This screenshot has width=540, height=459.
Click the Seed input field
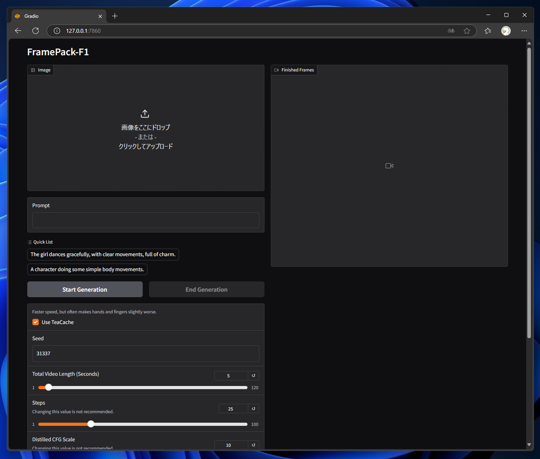146,353
